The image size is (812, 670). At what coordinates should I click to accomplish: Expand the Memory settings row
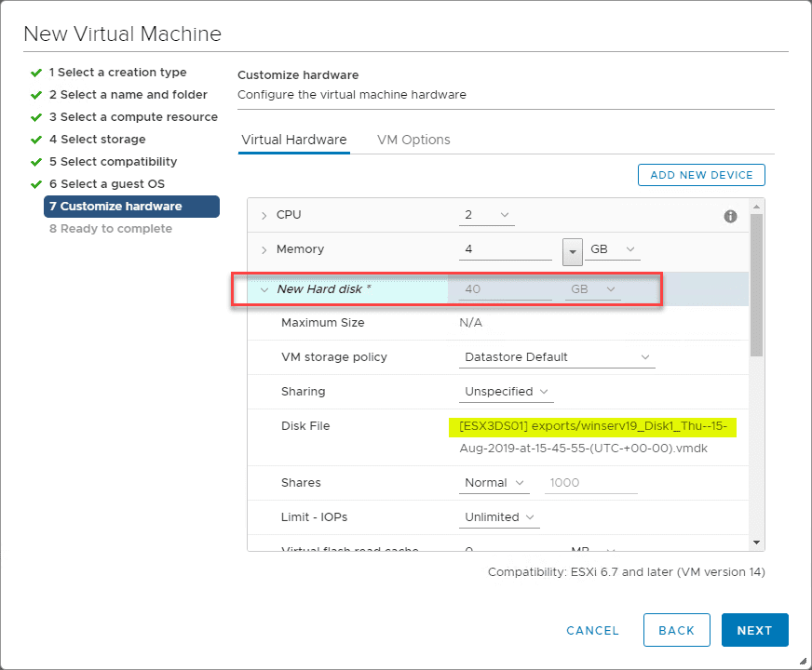264,249
